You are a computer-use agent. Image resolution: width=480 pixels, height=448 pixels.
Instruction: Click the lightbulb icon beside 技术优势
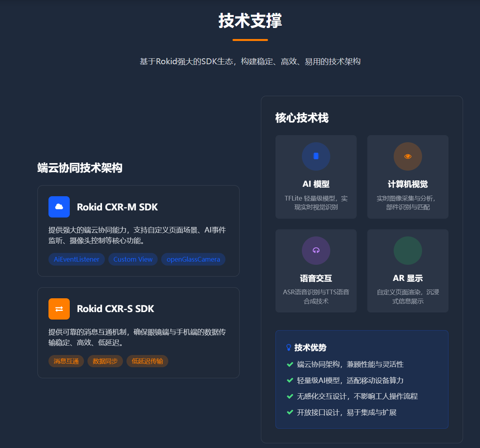click(289, 348)
